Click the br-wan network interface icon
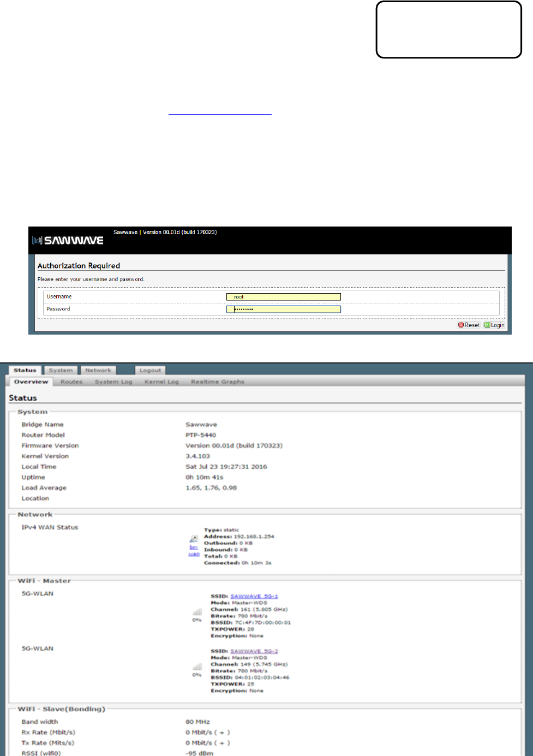This screenshot has width=533, height=756. (x=194, y=539)
